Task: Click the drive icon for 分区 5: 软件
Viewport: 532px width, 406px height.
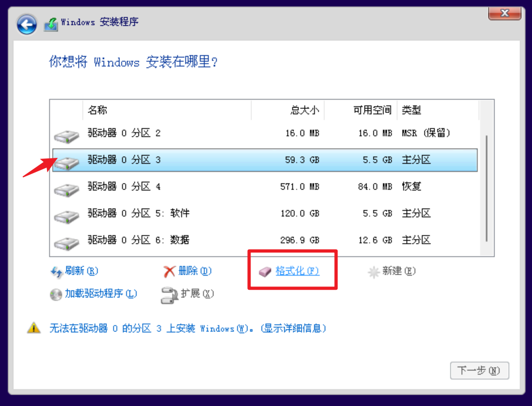Action: 66,217
